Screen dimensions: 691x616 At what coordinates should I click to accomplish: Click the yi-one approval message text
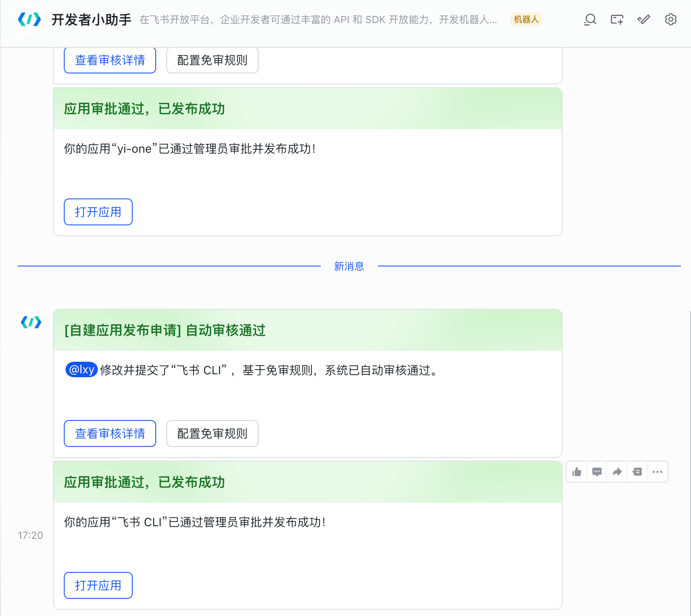(190, 149)
